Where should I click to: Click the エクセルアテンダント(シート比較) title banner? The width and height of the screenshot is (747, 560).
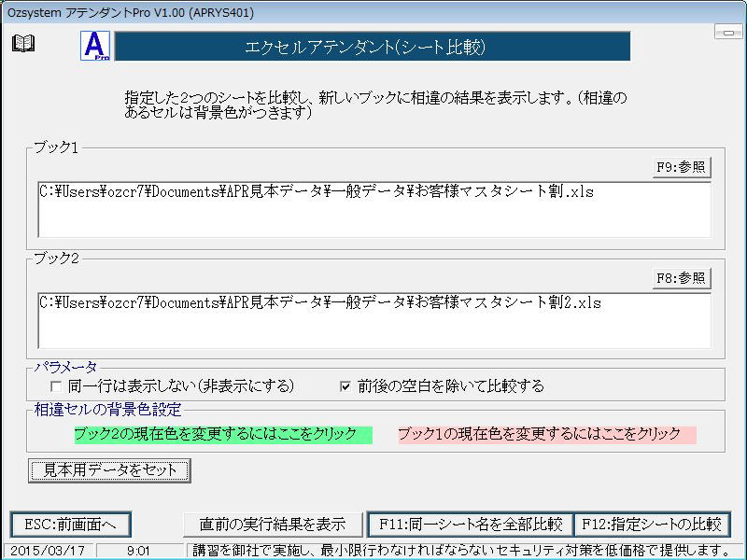pyautogui.click(x=373, y=46)
